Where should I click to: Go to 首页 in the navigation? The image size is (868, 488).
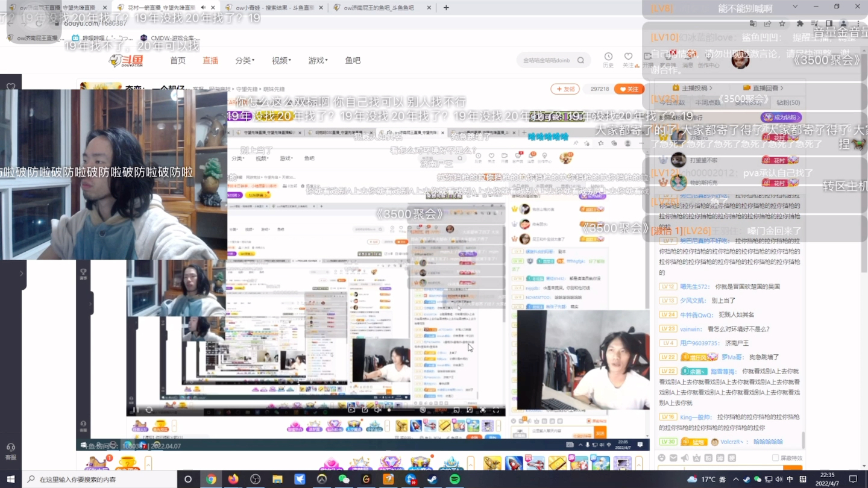[178, 60]
